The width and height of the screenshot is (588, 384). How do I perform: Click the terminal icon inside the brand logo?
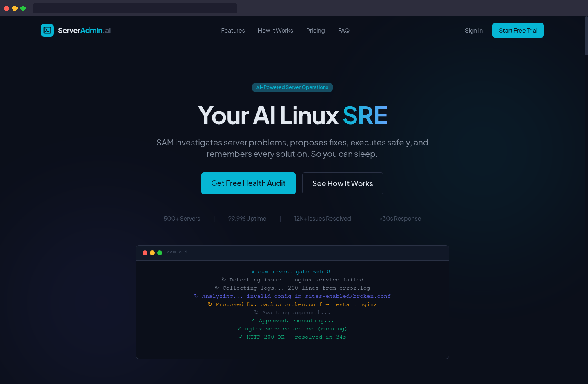(47, 30)
